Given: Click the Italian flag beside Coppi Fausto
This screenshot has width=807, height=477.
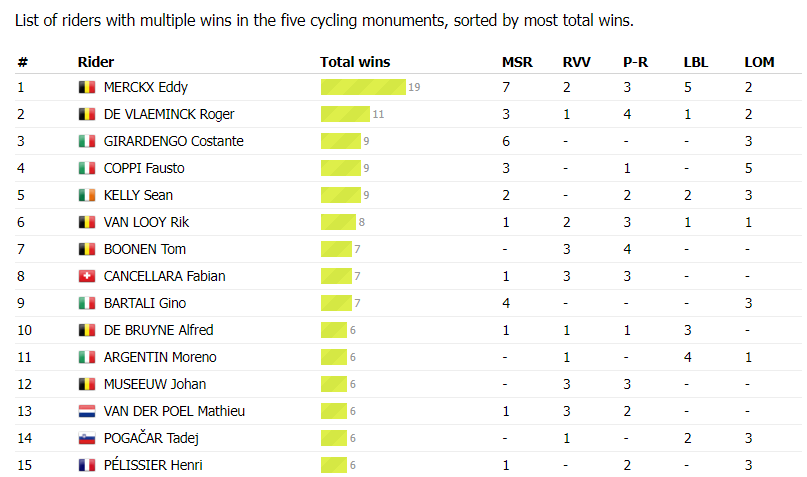Looking at the screenshot, I should pyautogui.click(x=86, y=168).
